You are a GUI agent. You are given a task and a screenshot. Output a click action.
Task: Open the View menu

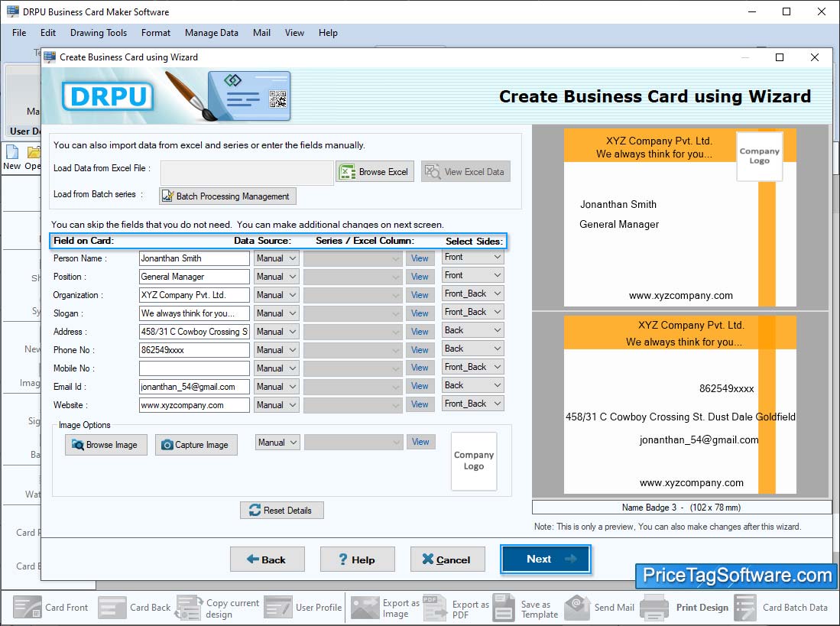[x=294, y=33]
